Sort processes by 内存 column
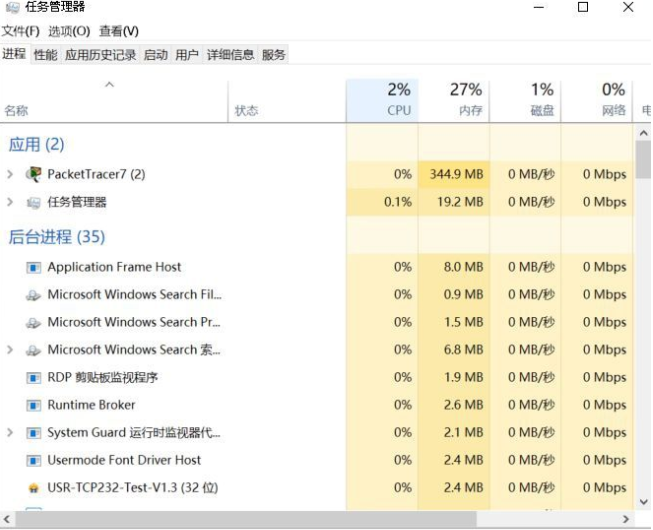 (x=454, y=100)
